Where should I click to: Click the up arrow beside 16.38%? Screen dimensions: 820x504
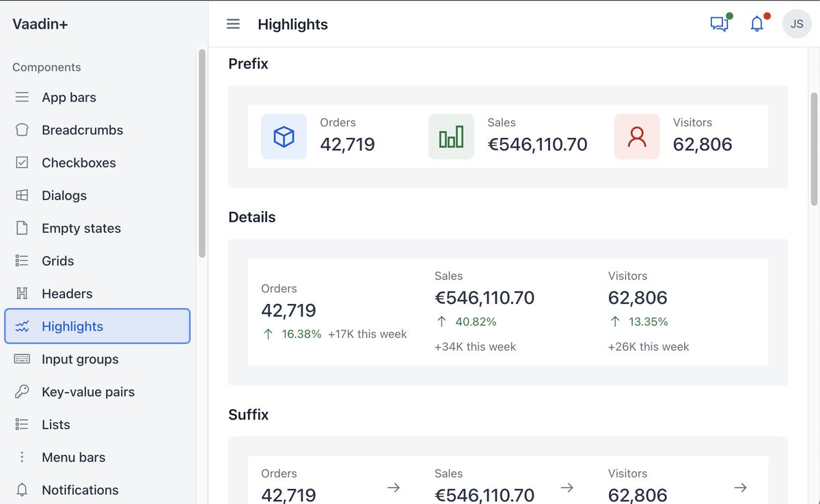(268, 334)
